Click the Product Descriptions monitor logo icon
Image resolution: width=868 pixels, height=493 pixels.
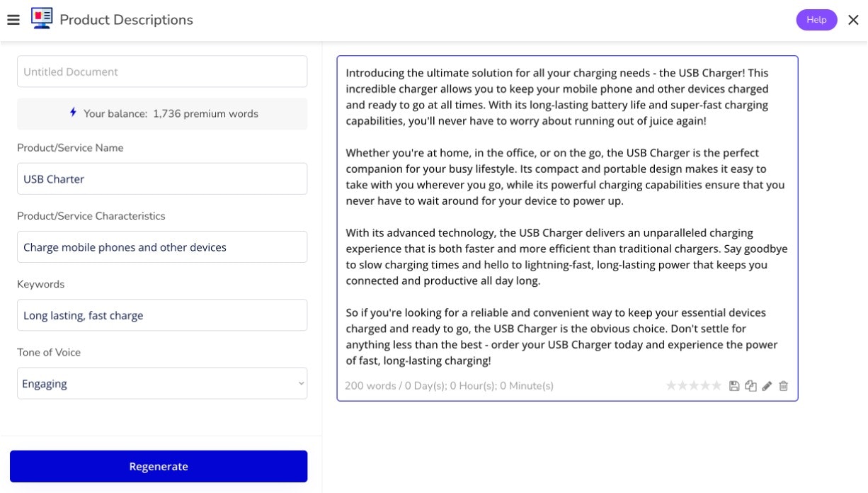click(42, 18)
